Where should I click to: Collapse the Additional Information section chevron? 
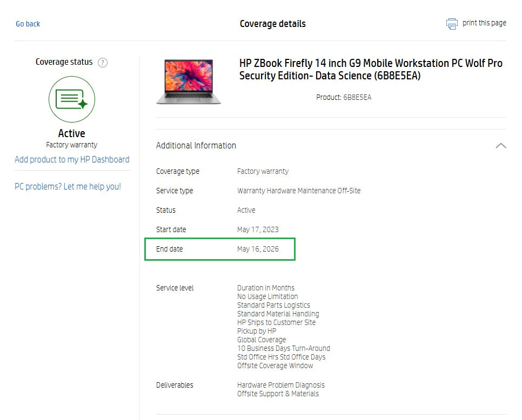coord(501,146)
